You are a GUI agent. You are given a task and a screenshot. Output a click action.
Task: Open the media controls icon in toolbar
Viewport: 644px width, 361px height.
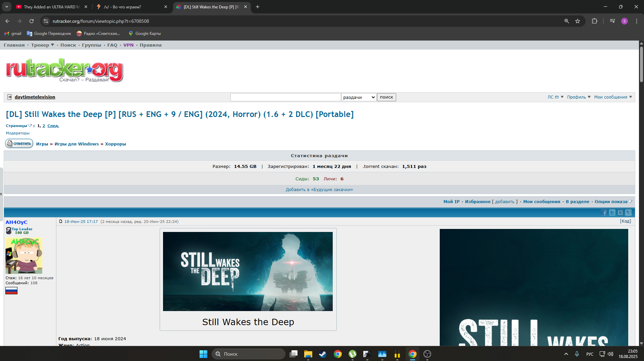(x=612, y=21)
